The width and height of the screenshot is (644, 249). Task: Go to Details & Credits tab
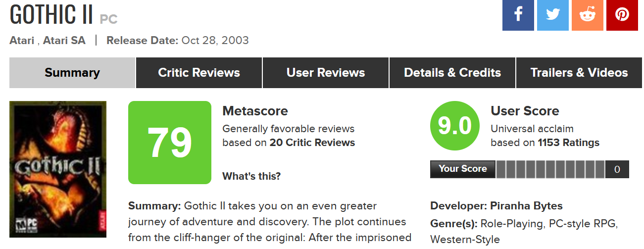(452, 73)
